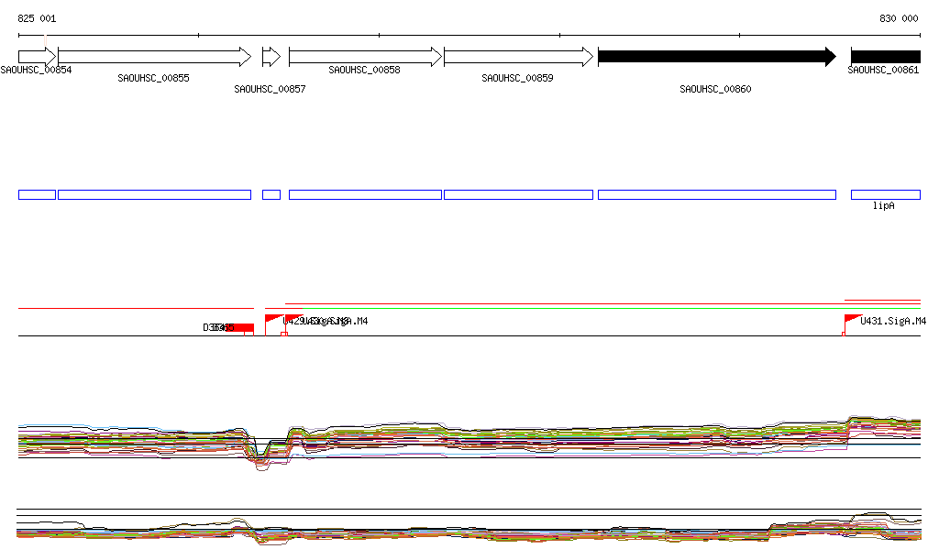Click the expression dip in upper profile

coord(261,456)
